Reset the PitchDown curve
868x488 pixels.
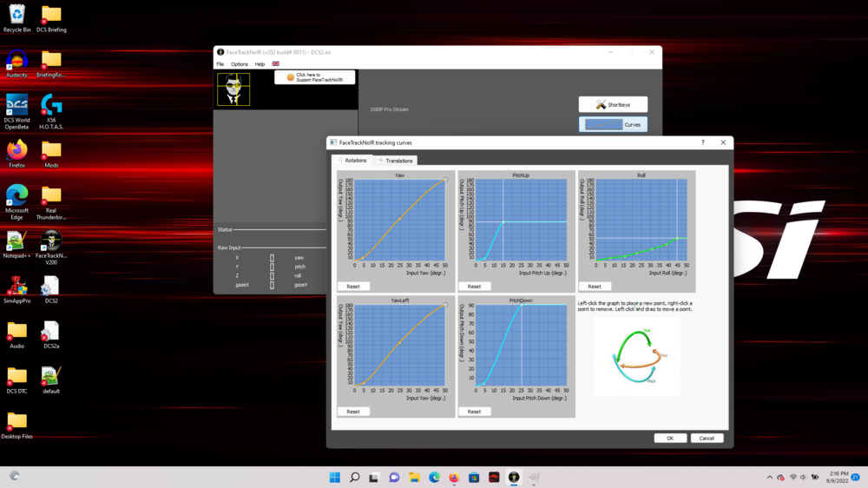click(x=475, y=412)
